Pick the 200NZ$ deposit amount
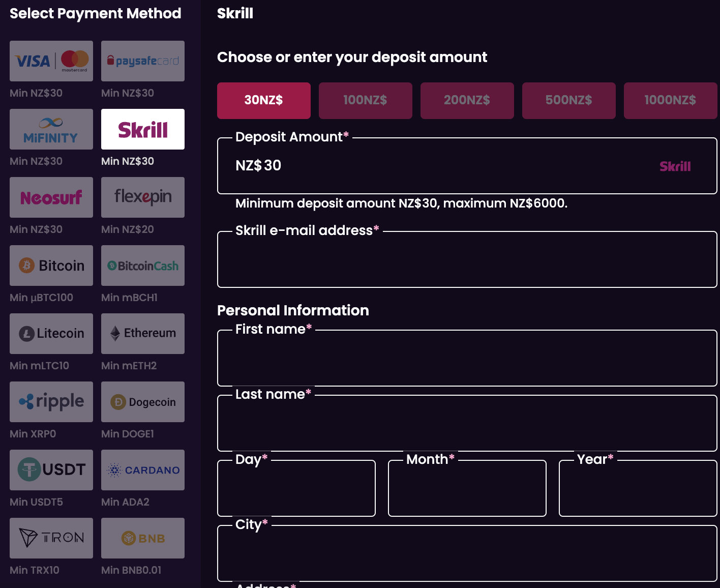The width and height of the screenshot is (720, 588). (467, 101)
